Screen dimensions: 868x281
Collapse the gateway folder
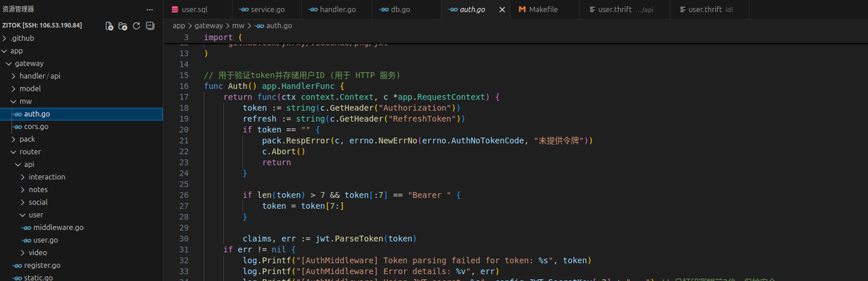(81, 64)
